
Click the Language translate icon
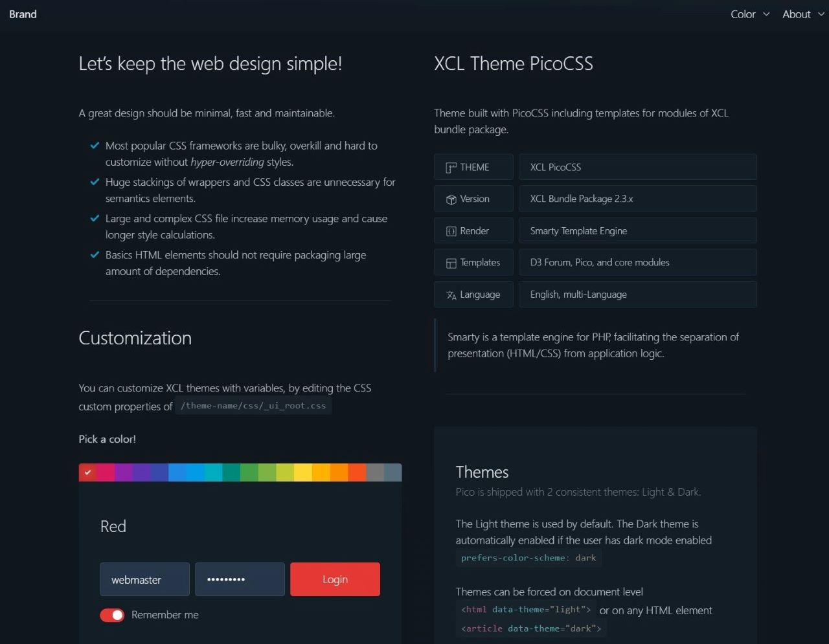tap(451, 295)
